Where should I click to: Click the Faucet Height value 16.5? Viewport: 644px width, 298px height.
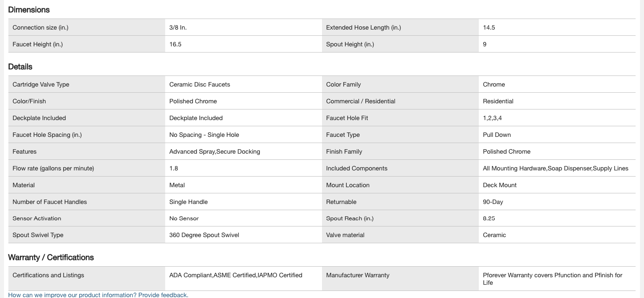pos(175,44)
